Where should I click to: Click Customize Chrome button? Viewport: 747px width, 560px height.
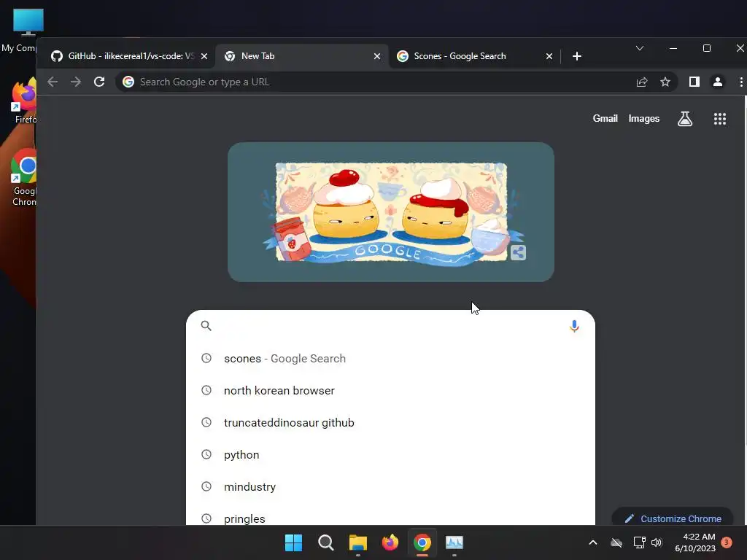point(672,518)
